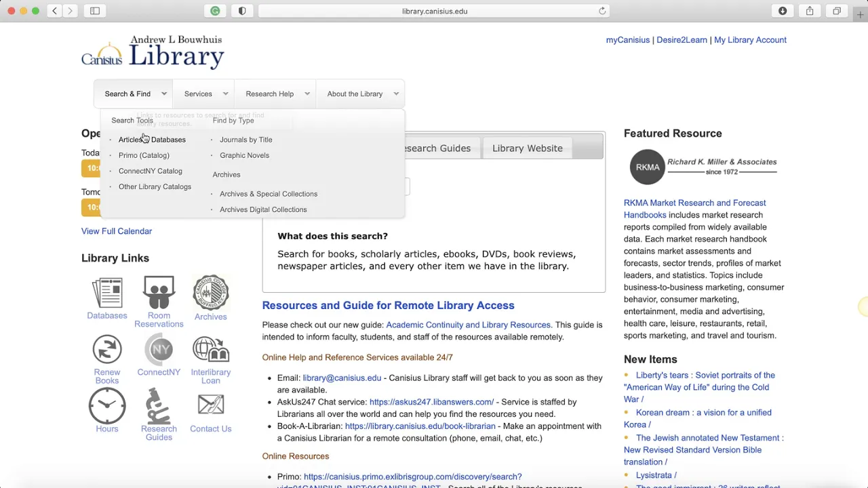Viewport: 868px width, 488px height.
Task: Open the RKMA featured resource logo
Action: point(703,167)
